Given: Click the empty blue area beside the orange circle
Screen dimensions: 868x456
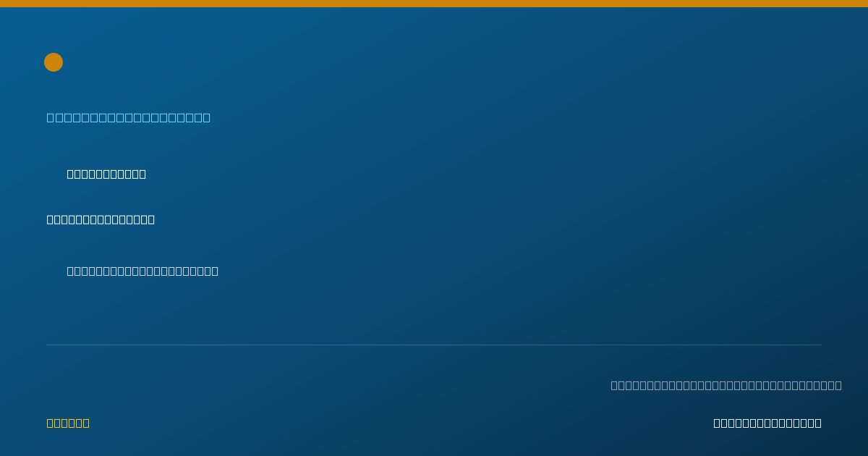Looking at the screenshot, I should [x=289, y=62].
